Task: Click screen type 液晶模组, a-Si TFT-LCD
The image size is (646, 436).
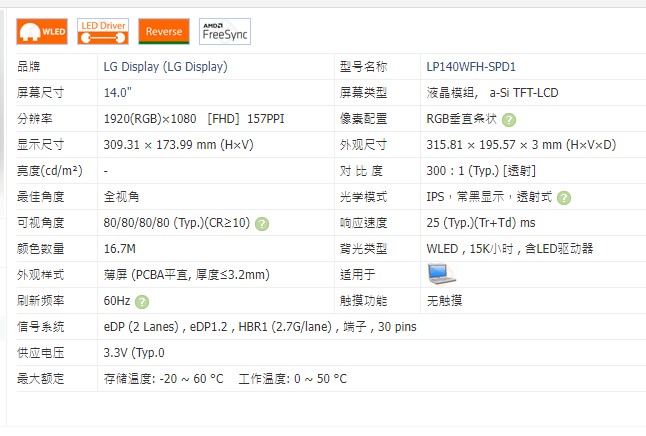Action: point(492,93)
